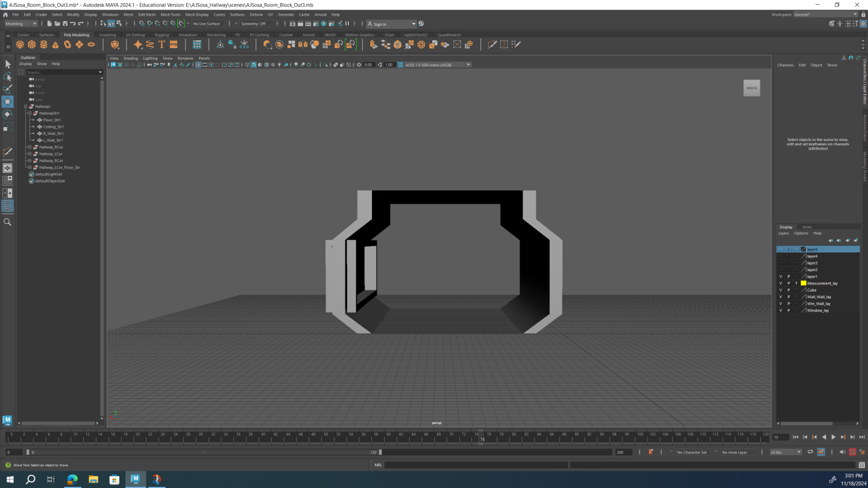This screenshot has height=488, width=868.
Task: Open Maya home screen M icon
Action: [x=7, y=420]
